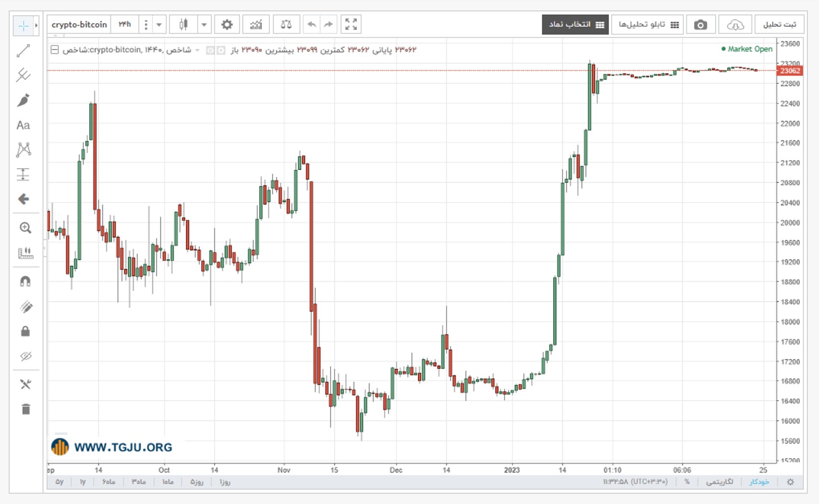Toggle fullscreen chart mode
This screenshot has height=504, width=819.
click(351, 24)
